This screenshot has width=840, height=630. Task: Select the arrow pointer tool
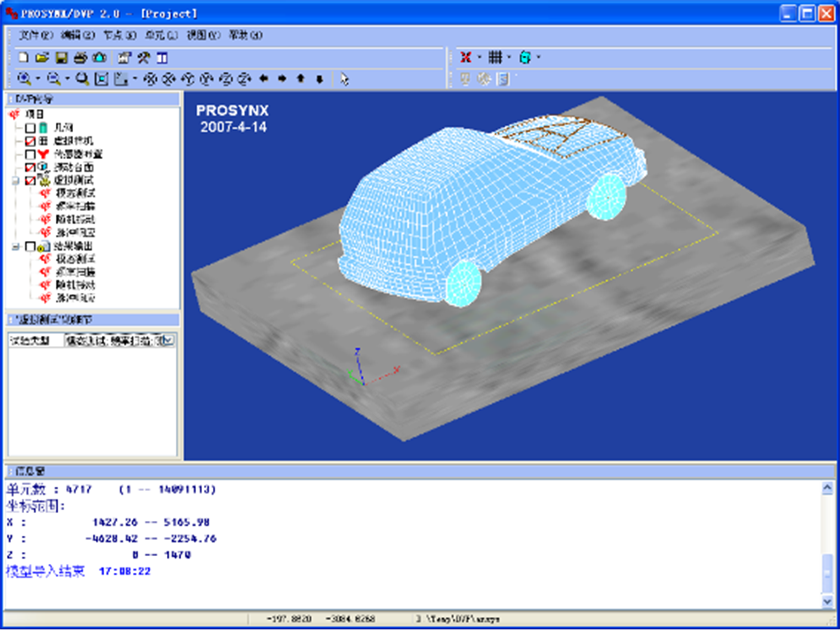point(344,79)
